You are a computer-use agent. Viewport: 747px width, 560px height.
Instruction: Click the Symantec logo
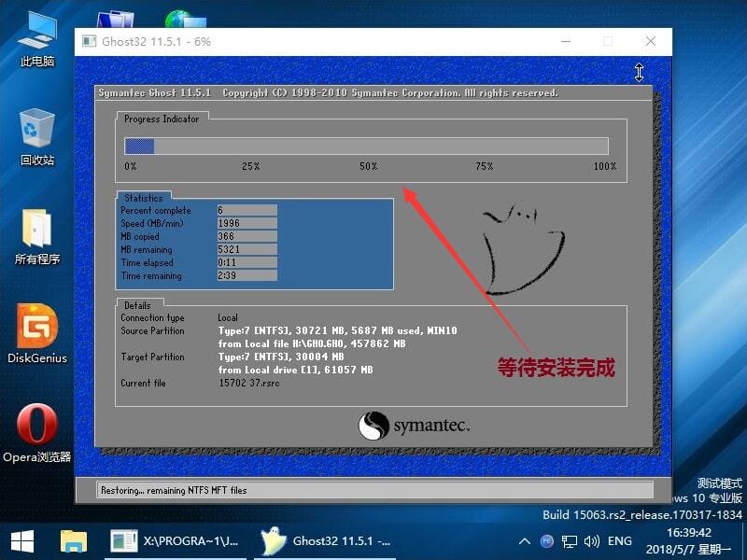(414, 426)
